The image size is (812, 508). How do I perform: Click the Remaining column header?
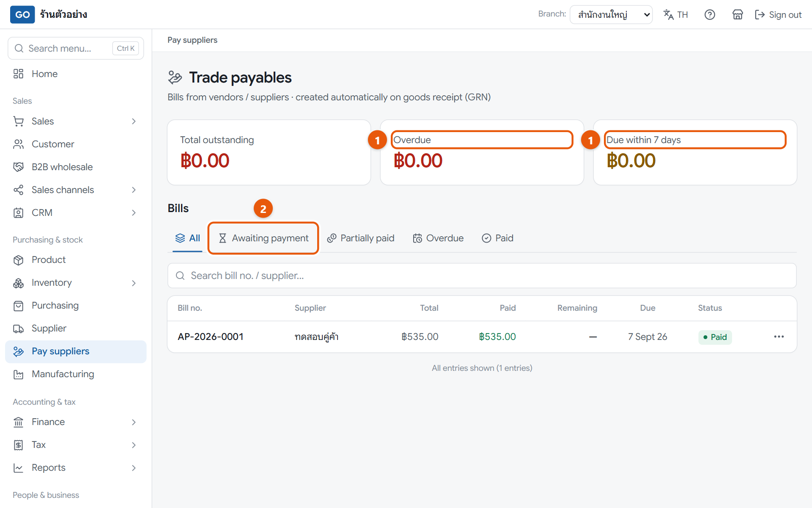pyautogui.click(x=577, y=308)
